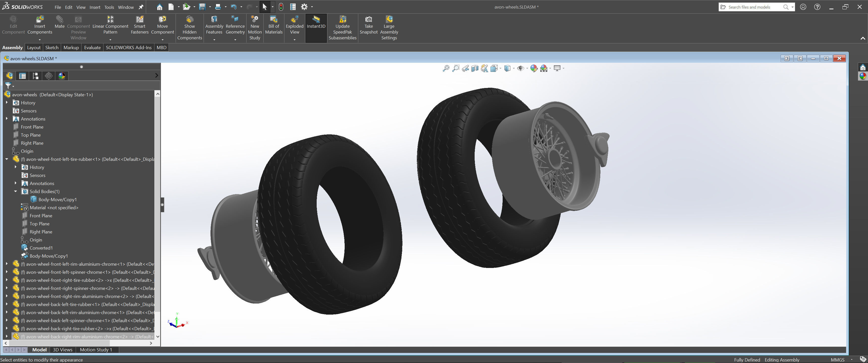Take Snapshot of the assembly
The width and height of the screenshot is (868, 363).
click(368, 25)
